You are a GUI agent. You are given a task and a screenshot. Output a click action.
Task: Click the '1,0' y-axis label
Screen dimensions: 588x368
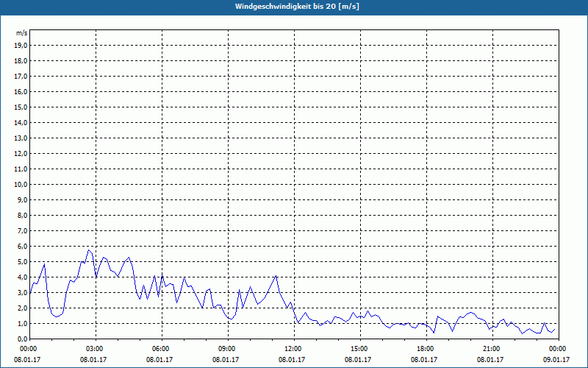click(22, 323)
